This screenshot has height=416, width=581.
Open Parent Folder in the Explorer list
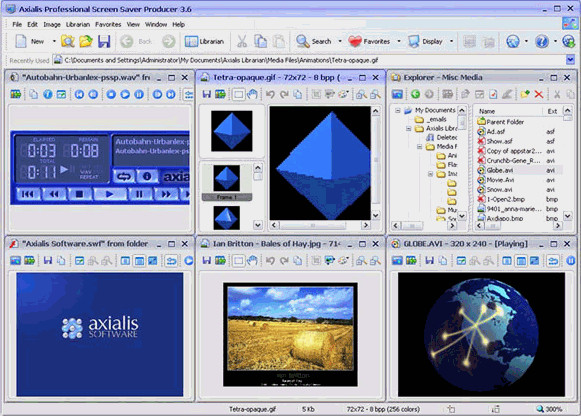pyautogui.click(x=501, y=122)
